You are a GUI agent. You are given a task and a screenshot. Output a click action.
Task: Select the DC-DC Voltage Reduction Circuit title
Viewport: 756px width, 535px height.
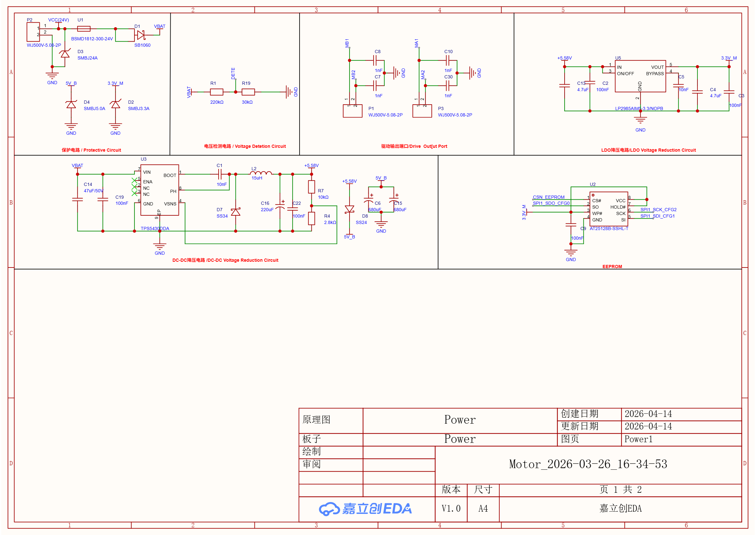225,260
